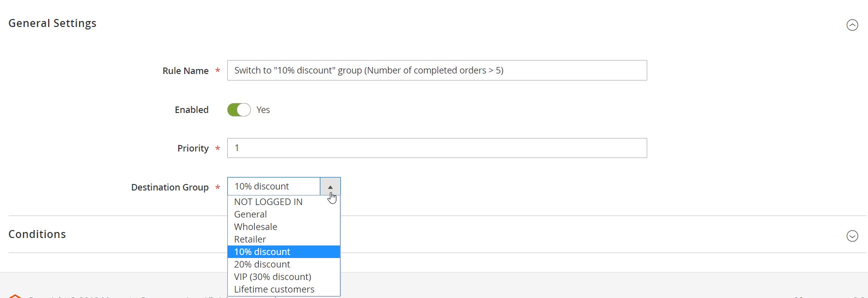Select the highlighted 10% discount option
This screenshot has width=868, height=298.
click(x=262, y=252)
